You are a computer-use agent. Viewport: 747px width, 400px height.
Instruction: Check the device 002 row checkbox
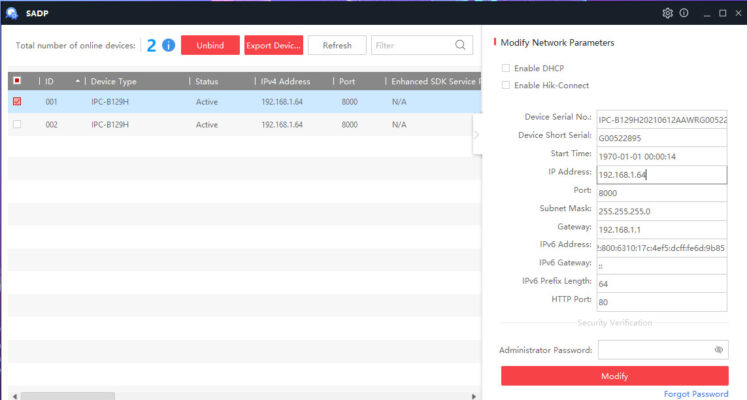coord(17,124)
